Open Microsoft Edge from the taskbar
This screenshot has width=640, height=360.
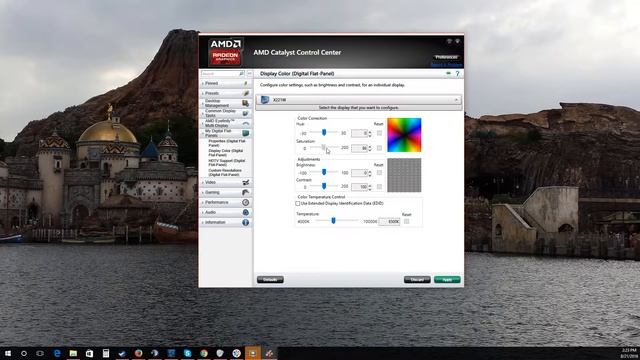[57, 353]
